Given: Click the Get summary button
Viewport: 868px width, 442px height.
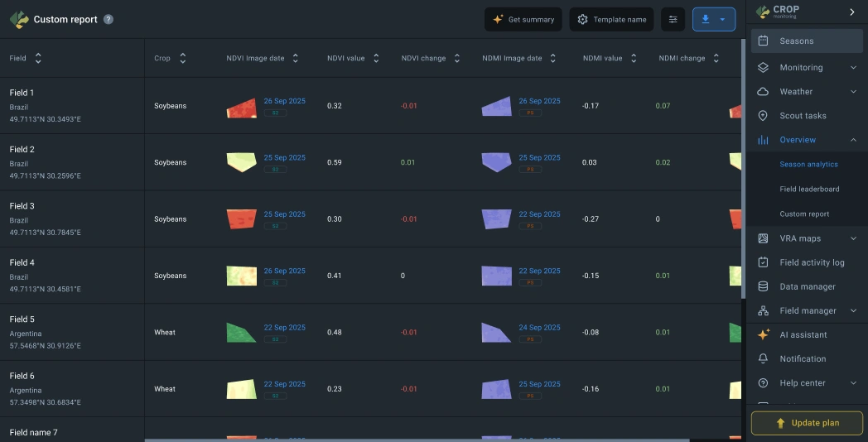Looking at the screenshot, I should tap(523, 20).
